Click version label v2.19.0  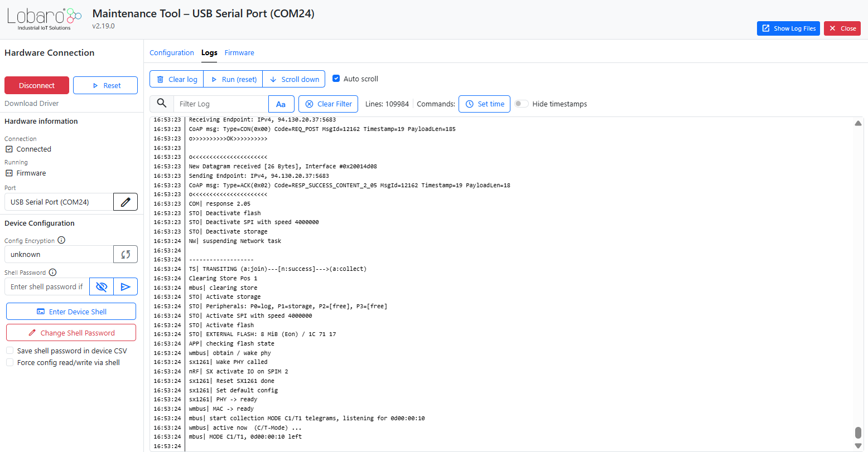point(103,26)
